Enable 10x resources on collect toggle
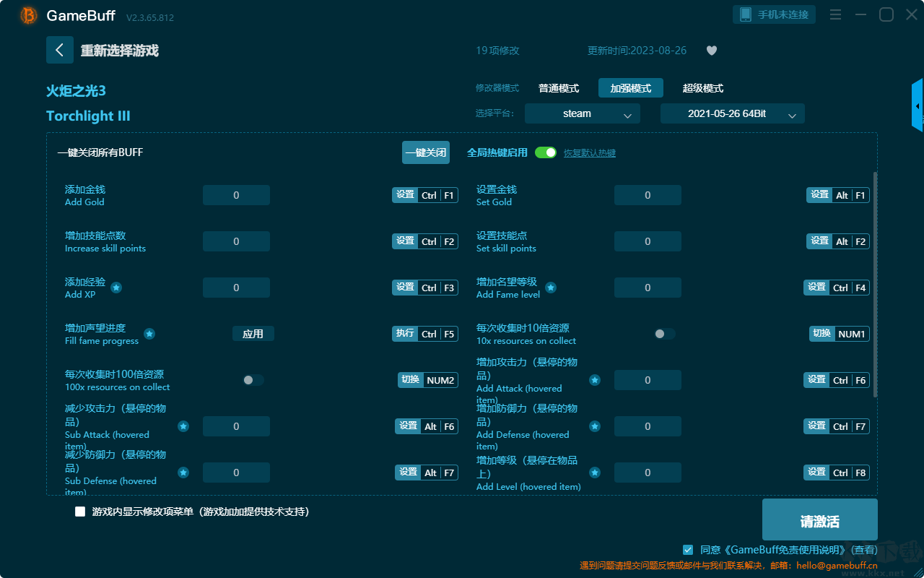The height and width of the screenshot is (578, 924). (x=665, y=334)
